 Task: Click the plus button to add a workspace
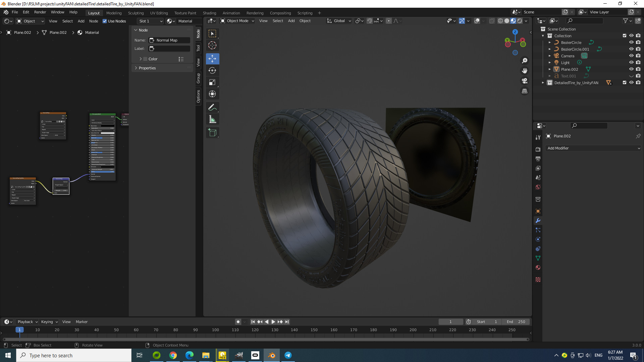coord(319,13)
